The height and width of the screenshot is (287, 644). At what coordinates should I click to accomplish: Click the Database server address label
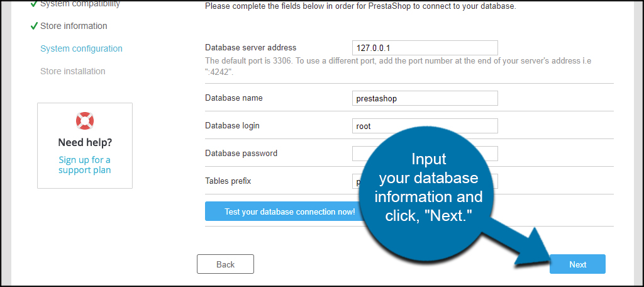(250, 47)
